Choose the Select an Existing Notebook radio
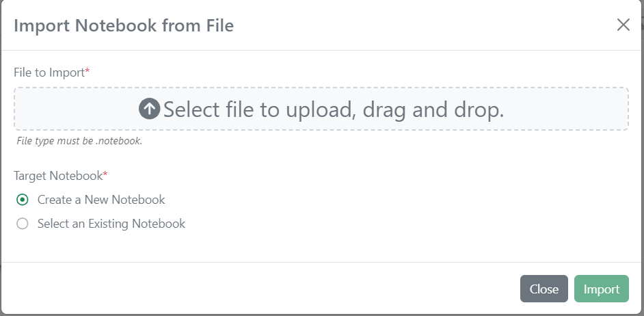Screen dimensions: 644x316 [23, 224]
